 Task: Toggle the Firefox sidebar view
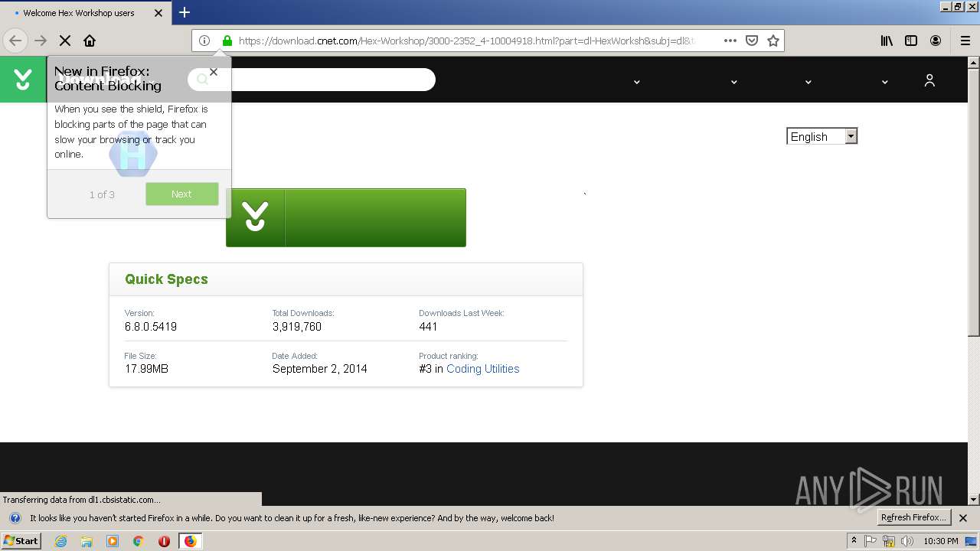click(911, 41)
